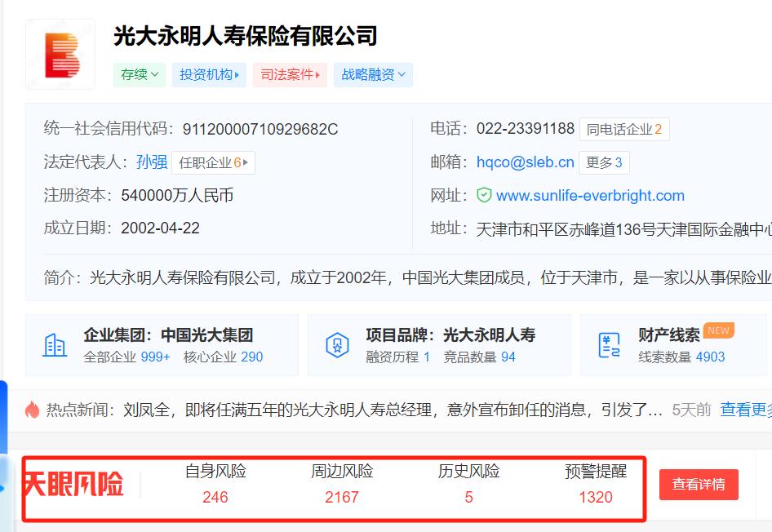This screenshot has width=772, height=532.
Task: Click the 天眼风险 logo
Action: tap(73, 484)
